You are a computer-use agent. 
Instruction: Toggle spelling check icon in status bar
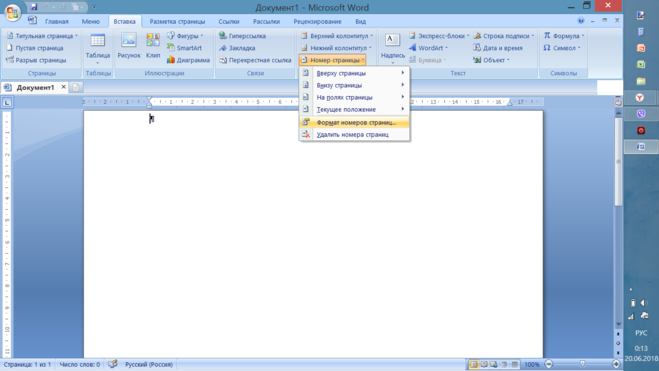tap(113, 364)
